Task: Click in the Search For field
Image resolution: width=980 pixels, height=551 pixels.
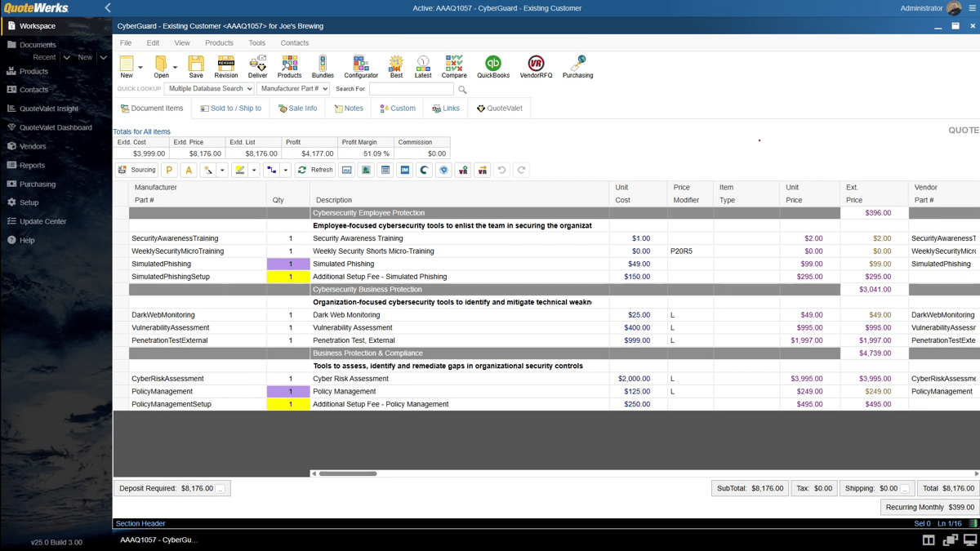Action: [x=411, y=89]
